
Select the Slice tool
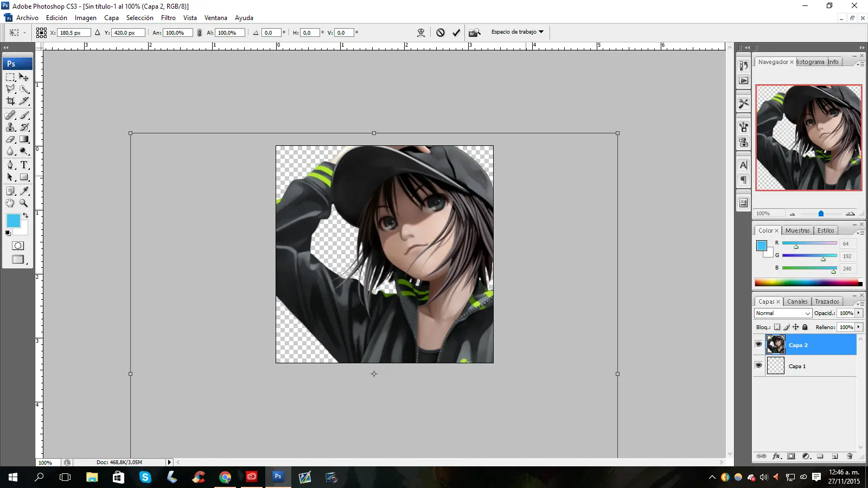click(x=24, y=101)
